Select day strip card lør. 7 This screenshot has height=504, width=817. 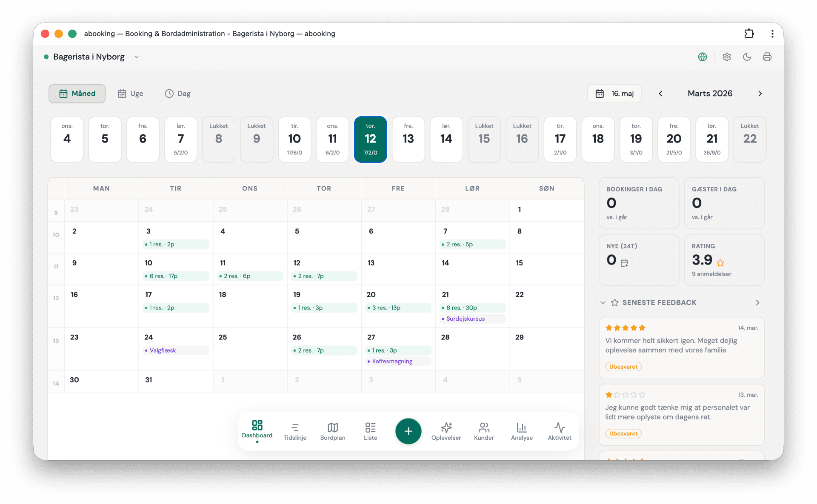[x=181, y=139]
